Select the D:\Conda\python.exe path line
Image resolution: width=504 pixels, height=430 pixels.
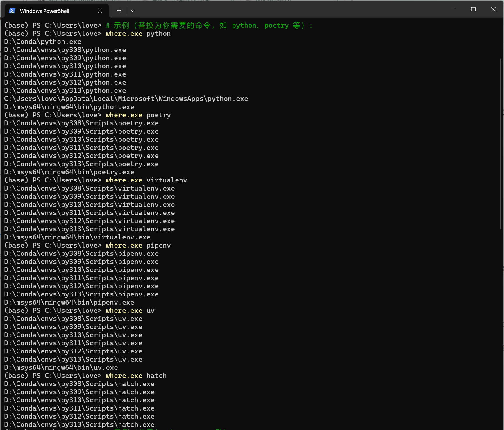(x=42, y=42)
